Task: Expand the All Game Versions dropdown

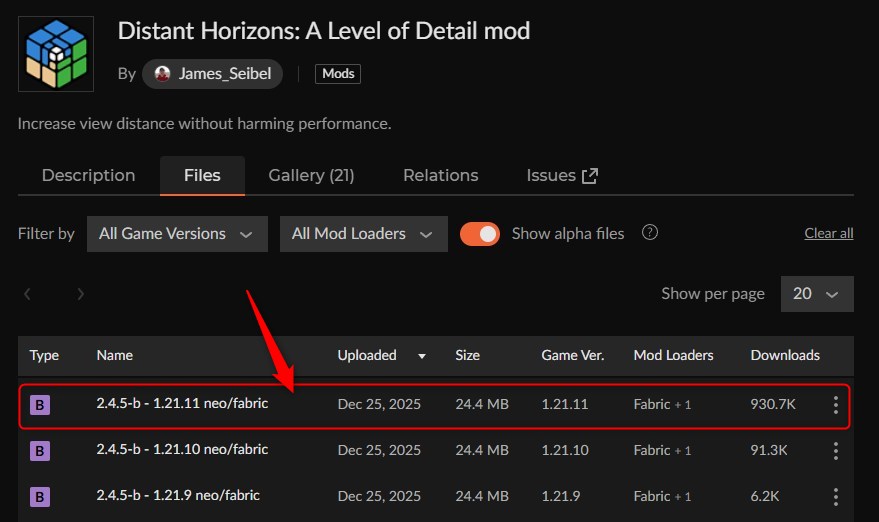Action: click(x=177, y=234)
